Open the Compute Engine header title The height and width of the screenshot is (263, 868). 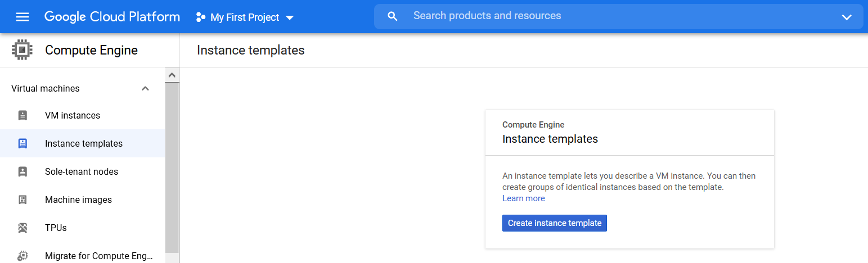(91, 50)
